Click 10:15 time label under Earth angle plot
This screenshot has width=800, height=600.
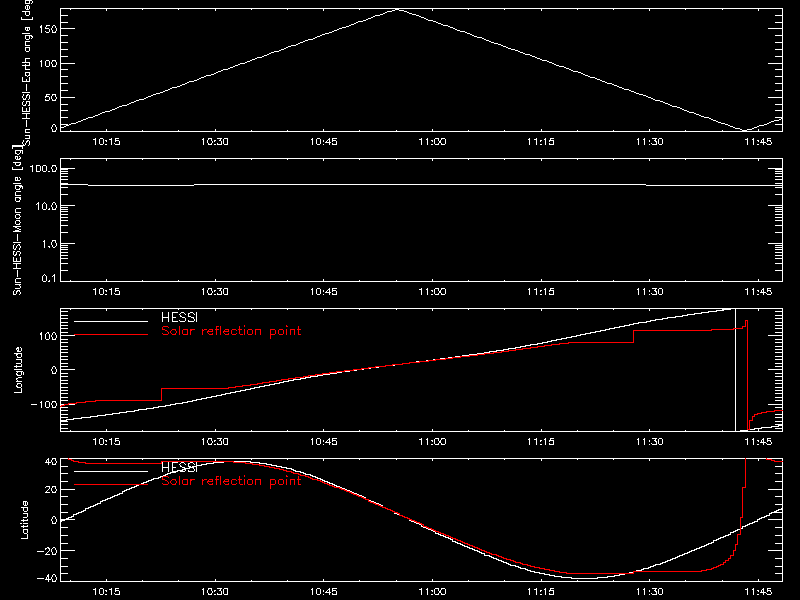[106, 142]
